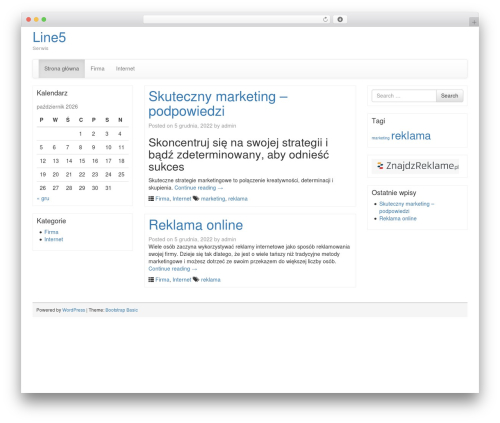Click the browser downloads circle icon
This screenshot has width=500, height=423.
[340, 20]
